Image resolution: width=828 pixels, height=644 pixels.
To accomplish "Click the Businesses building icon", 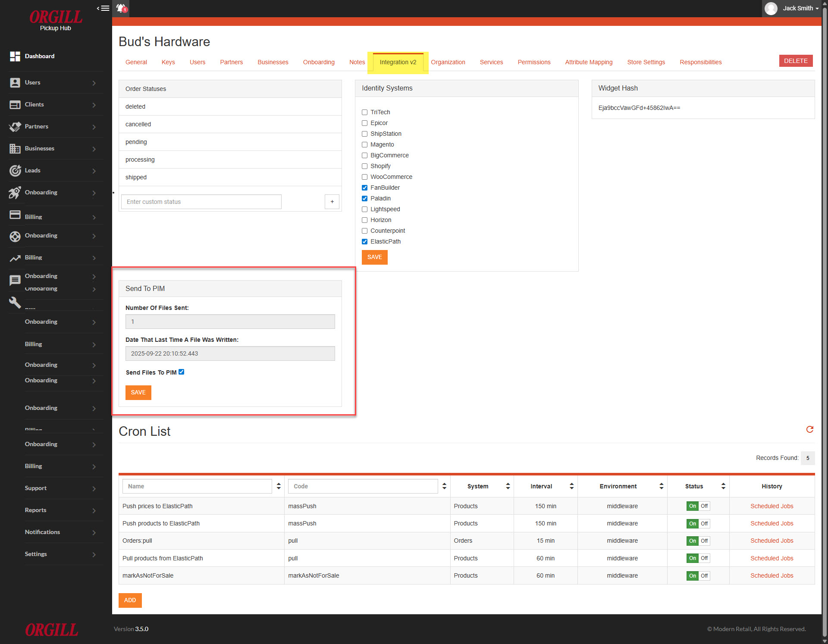I will click(15, 149).
